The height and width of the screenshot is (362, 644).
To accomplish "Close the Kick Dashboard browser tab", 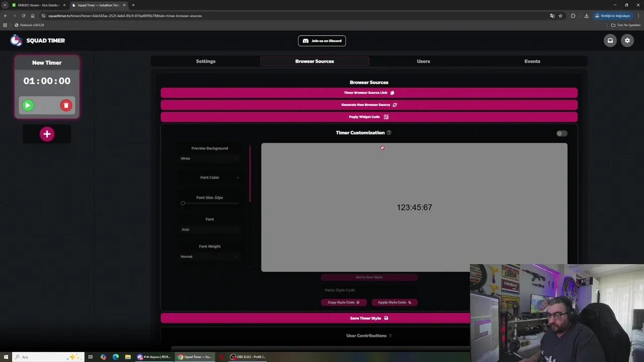I will point(64,5).
